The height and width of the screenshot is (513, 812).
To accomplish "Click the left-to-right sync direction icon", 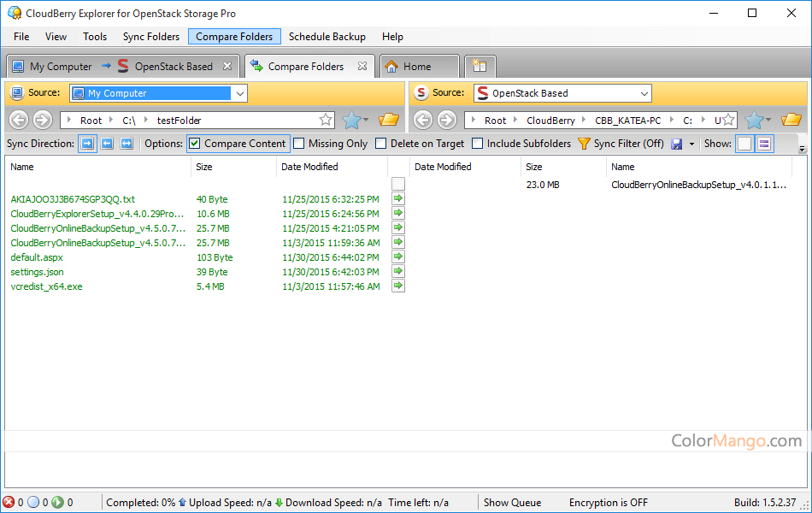I will click(87, 144).
